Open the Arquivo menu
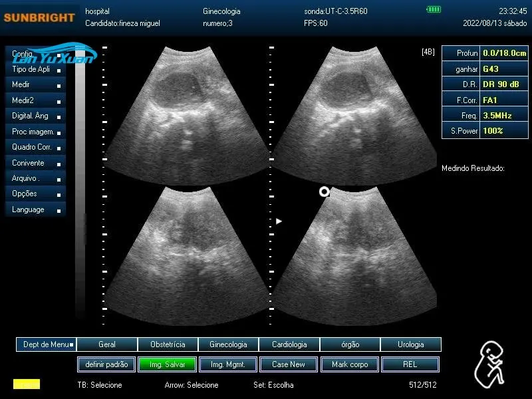Image resolution: width=532 pixels, height=399 pixels. click(x=35, y=178)
